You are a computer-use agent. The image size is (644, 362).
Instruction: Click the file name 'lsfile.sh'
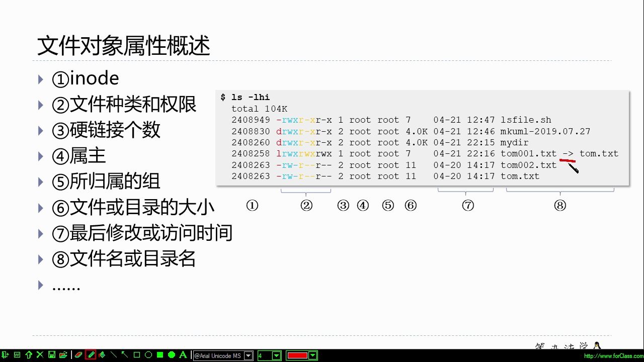click(526, 120)
